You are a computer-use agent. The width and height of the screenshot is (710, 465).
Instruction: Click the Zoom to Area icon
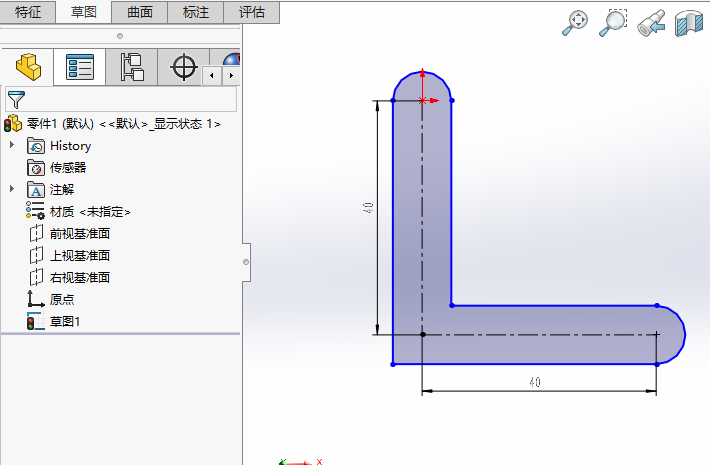pyautogui.click(x=613, y=23)
